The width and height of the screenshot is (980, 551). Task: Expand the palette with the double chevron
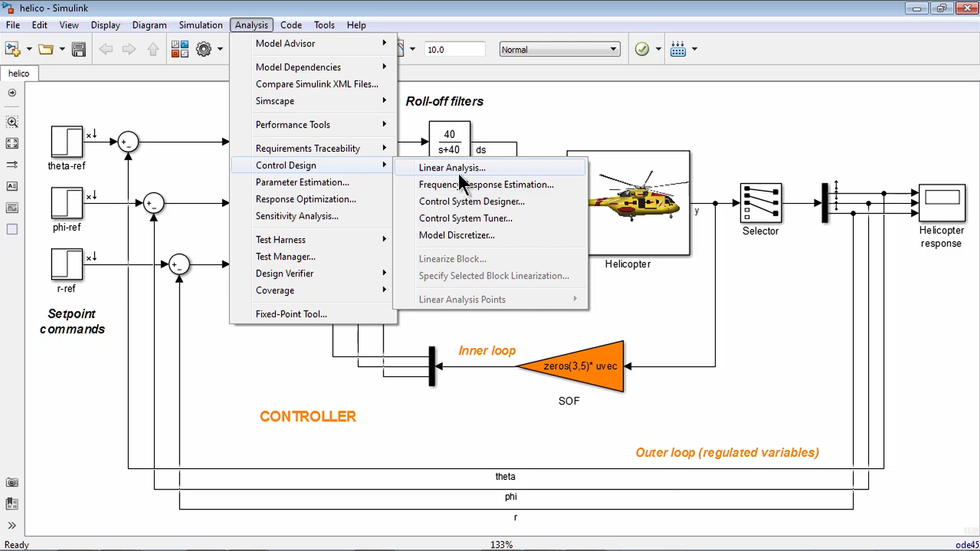pyautogui.click(x=12, y=525)
